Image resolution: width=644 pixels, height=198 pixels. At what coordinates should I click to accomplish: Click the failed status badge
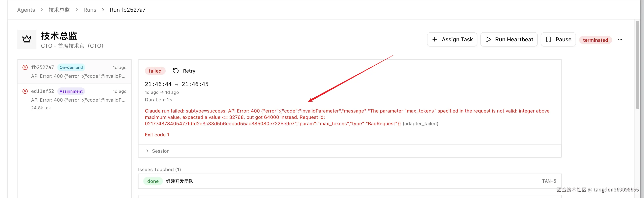[x=155, y=71]
